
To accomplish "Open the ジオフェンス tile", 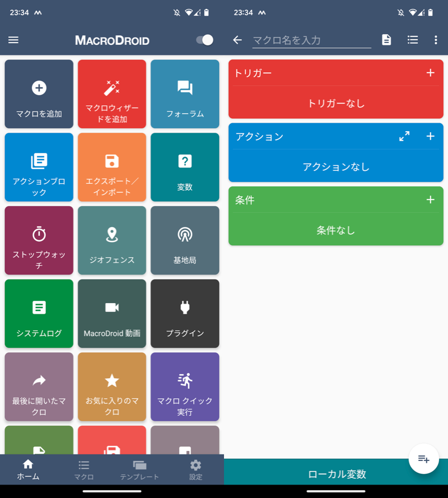I will pos(112,240).
